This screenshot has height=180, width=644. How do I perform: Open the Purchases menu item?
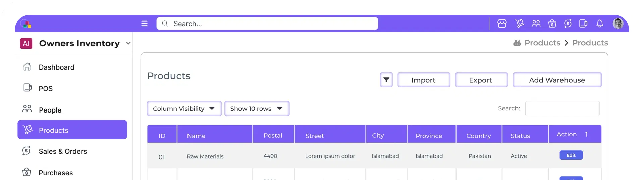[56, 173]
